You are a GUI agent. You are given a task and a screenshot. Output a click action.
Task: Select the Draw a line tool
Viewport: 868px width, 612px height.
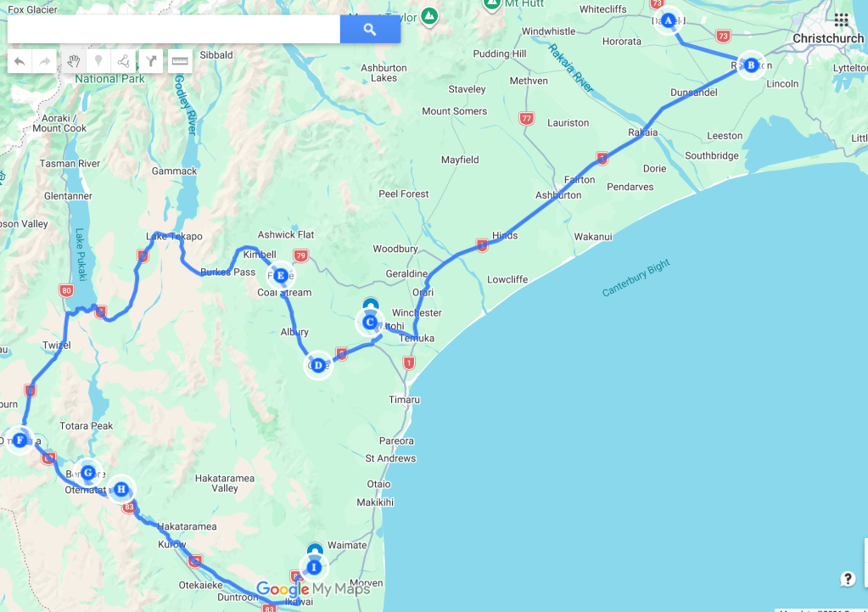124,61
